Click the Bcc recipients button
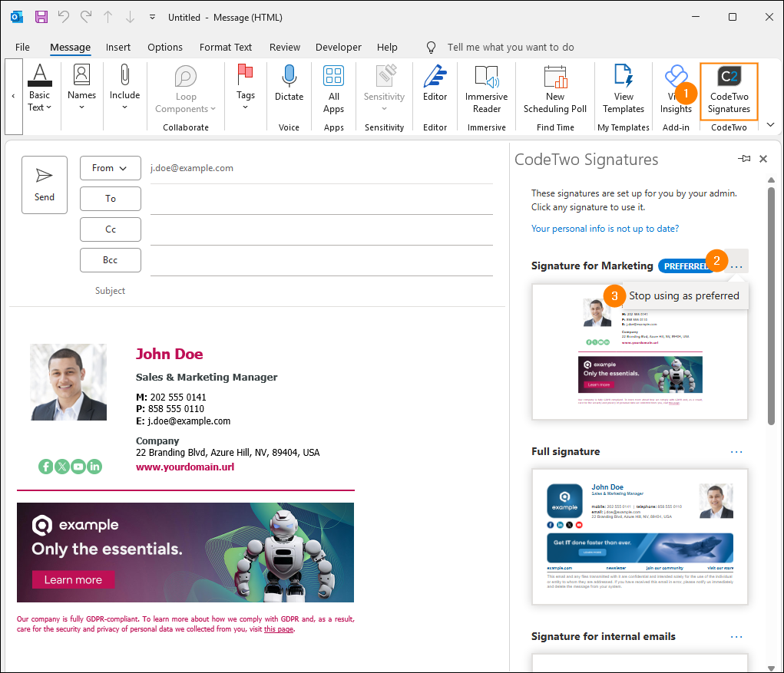 (111, 260)
